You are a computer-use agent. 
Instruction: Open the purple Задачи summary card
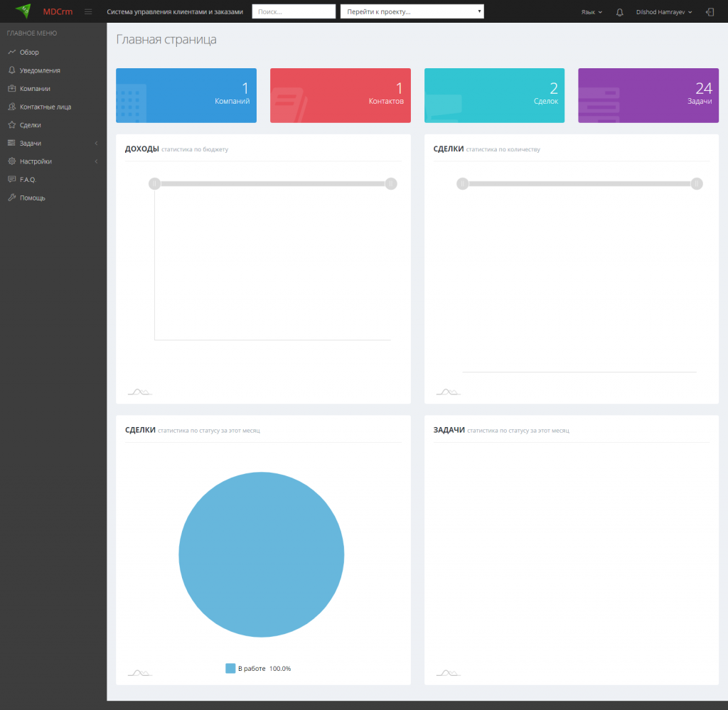tap(648, 96)
